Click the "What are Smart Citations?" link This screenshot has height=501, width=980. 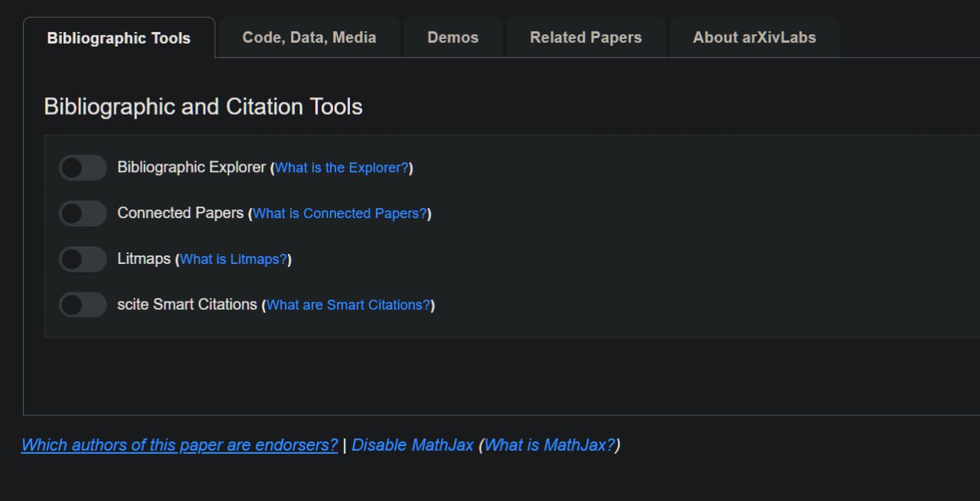point(348,305)
